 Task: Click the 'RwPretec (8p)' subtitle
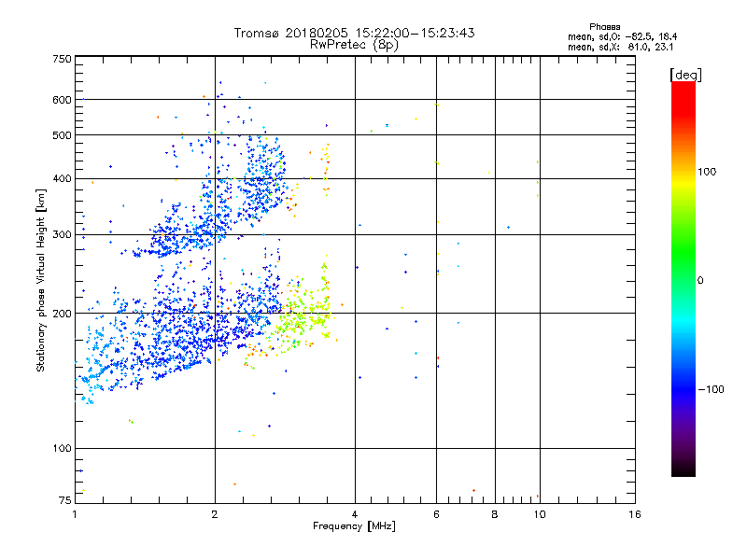[354, 45]
